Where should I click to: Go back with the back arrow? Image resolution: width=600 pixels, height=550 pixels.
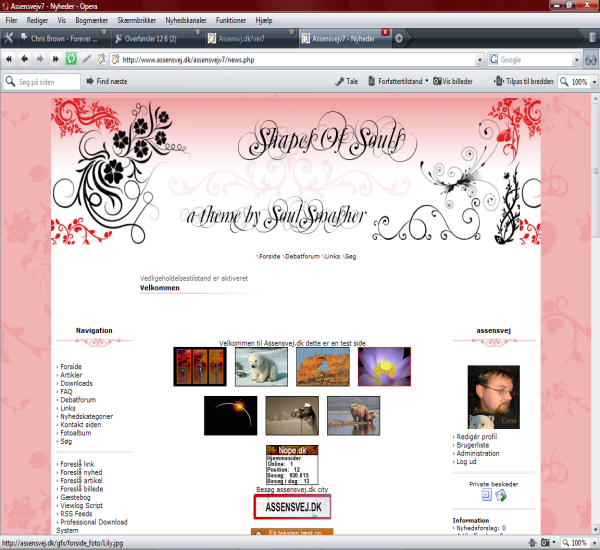(24, 59)
